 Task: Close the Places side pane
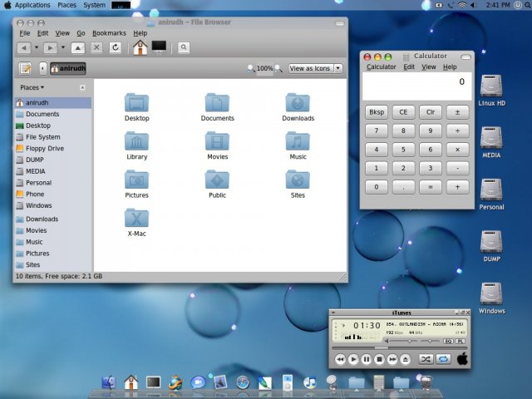[82, 87]
